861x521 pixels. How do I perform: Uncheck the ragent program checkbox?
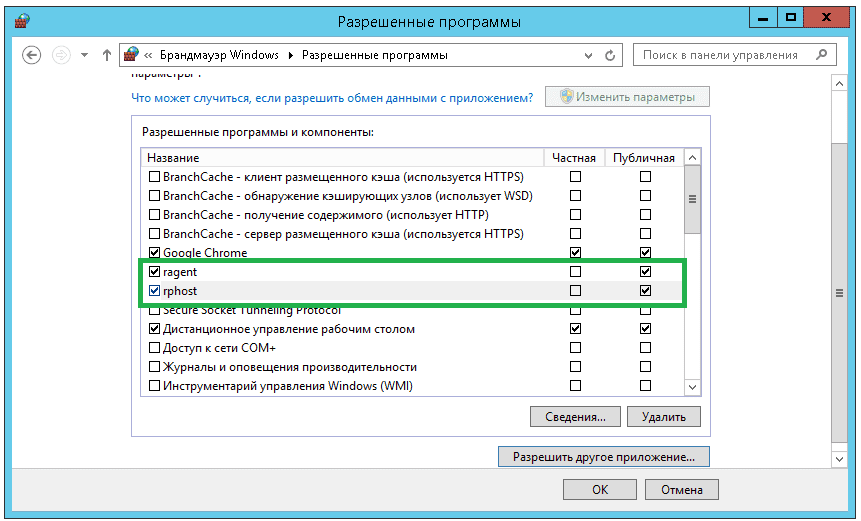coord(154,272)
